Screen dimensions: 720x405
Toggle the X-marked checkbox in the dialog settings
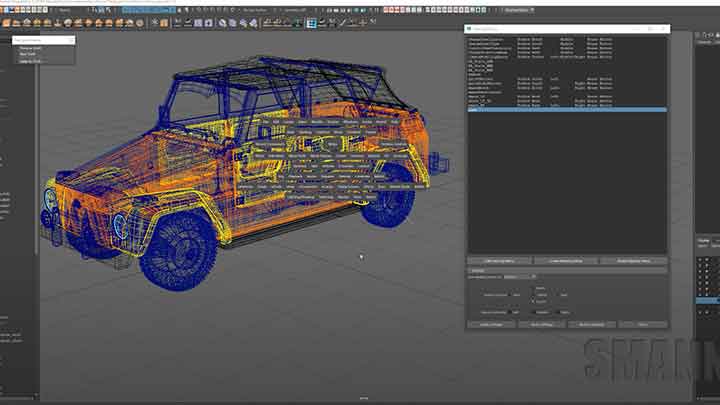(533, 301)
